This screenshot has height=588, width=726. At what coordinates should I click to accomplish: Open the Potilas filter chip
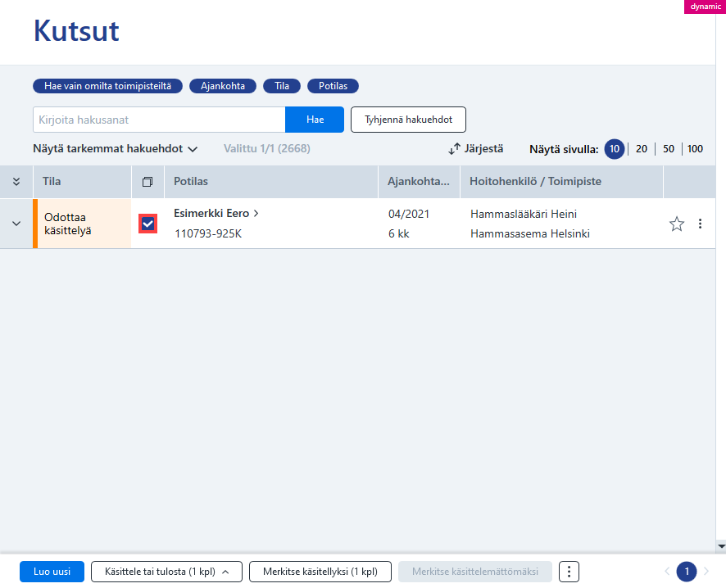click(333, 86)
